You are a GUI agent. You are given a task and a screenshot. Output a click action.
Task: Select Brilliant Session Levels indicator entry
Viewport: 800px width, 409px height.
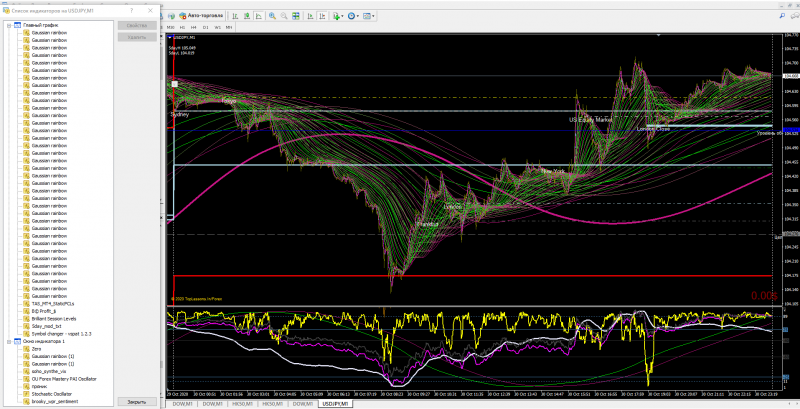[x=54, y=319]
